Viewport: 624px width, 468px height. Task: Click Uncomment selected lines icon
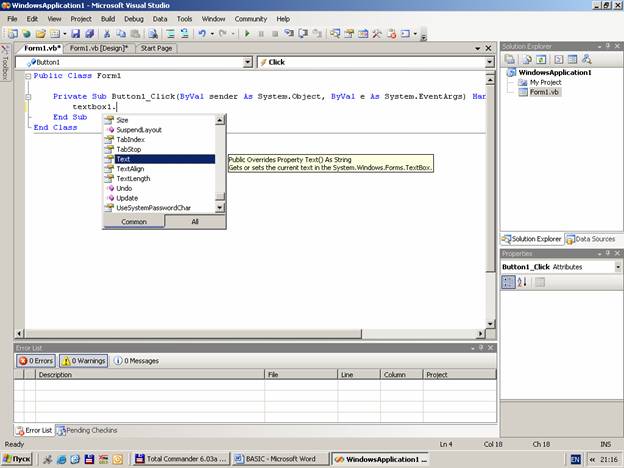coord(184,34)
